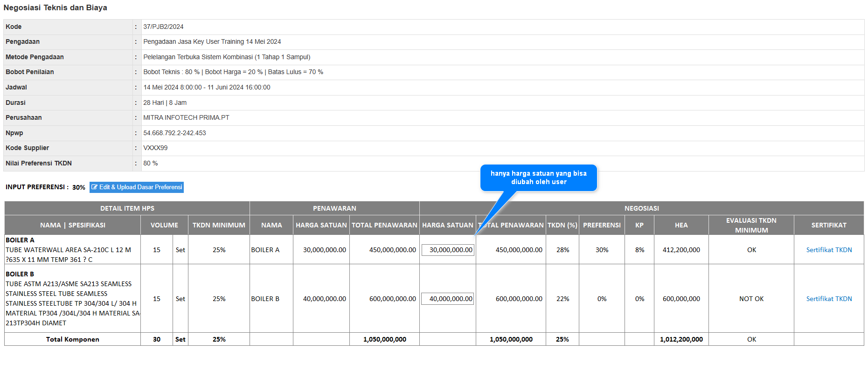This screenshot has width=868, height=391.
Task: Click the HEA column header
Action: pos(681,225)
